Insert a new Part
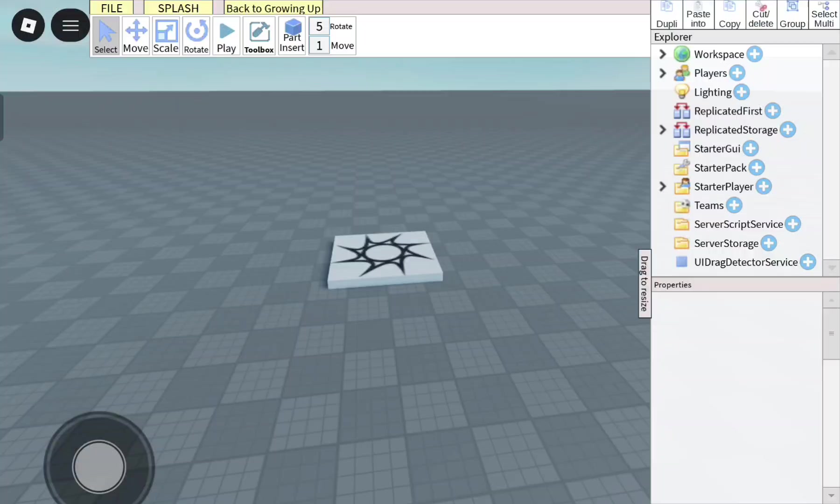Viewport: 840px width, 504px height. [292, 36]
